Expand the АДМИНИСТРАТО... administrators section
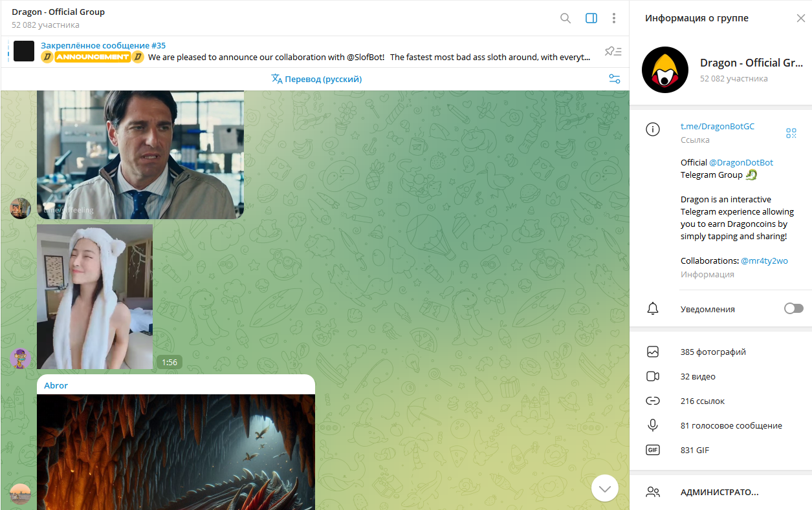The width and height of the screenshot is (812, 510). coord(721,493)
